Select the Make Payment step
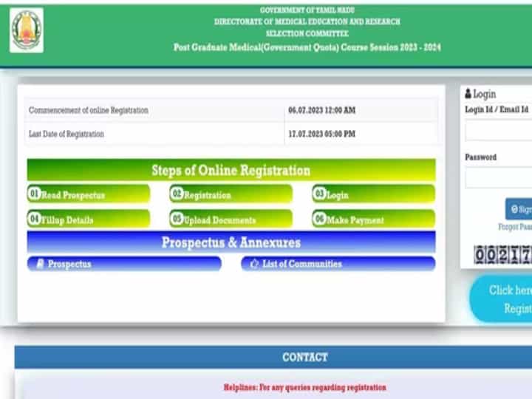532x399 pixels. point(374,219)
